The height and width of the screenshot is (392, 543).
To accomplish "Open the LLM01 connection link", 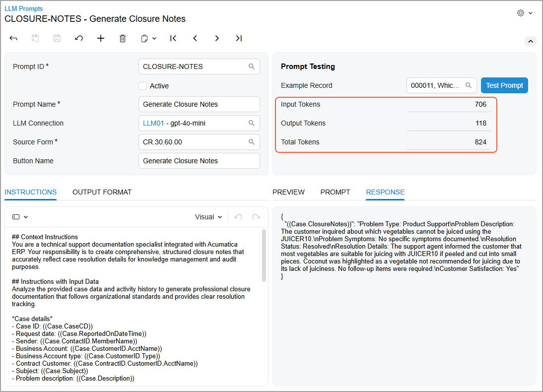I will click(x=153, y=123).
